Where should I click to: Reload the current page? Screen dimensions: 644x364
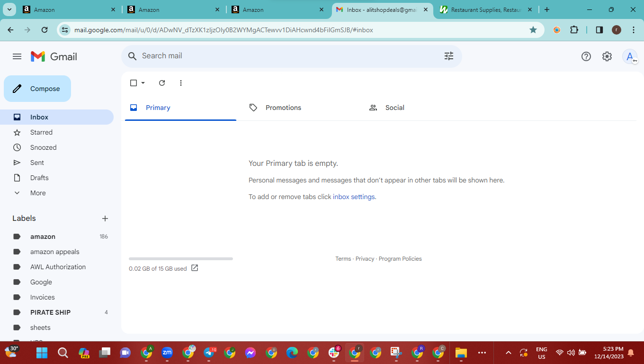pos(45,30)
